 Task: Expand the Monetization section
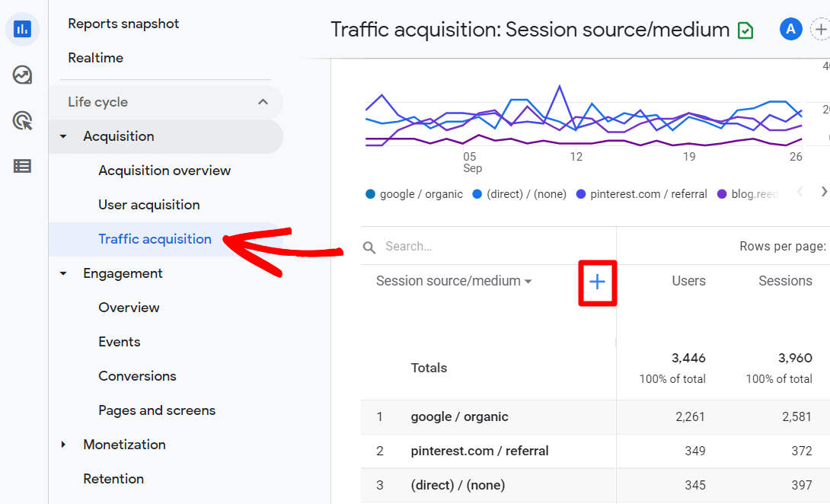63,445
